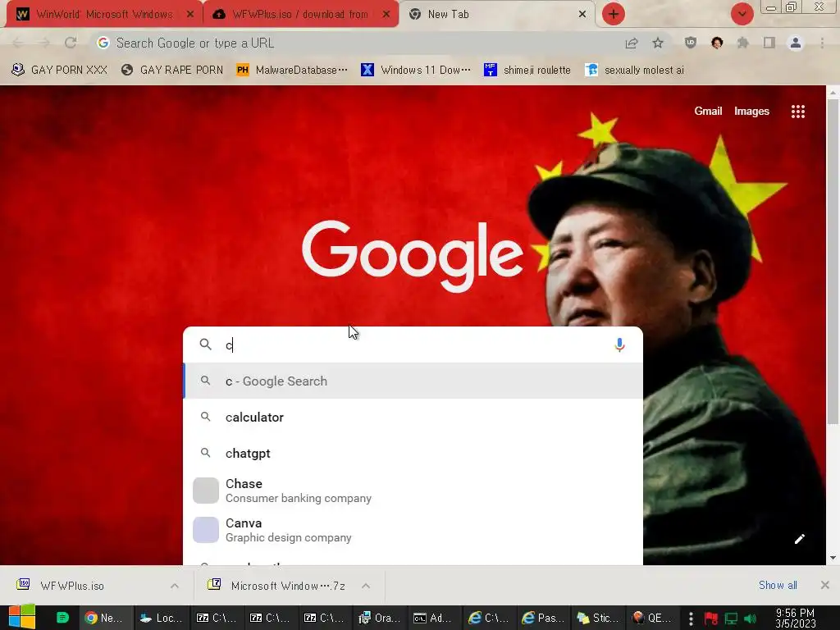Start voice search with microphone icon
This screenshot has width=840, height=630.
pyautogui.click(x=619, y=345)
